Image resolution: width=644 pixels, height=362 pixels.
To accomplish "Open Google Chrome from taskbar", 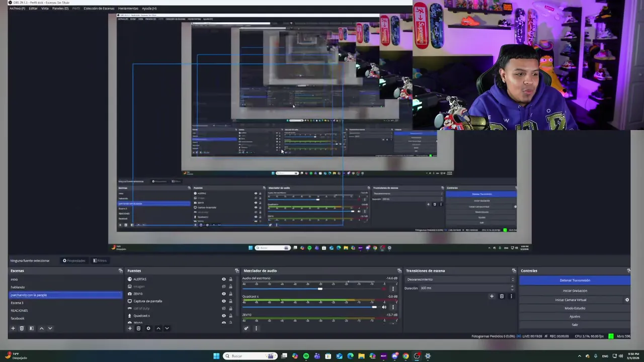I will (x=406, y=356).
